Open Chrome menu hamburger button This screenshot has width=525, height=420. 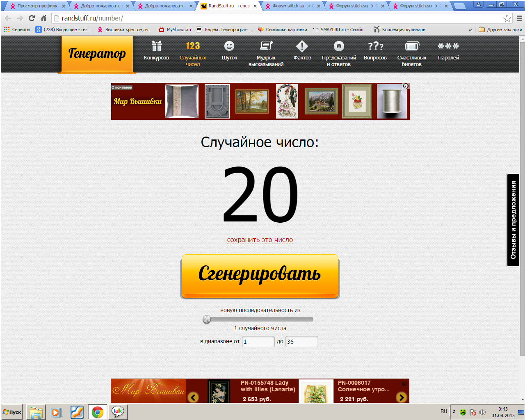click(519, 18)
